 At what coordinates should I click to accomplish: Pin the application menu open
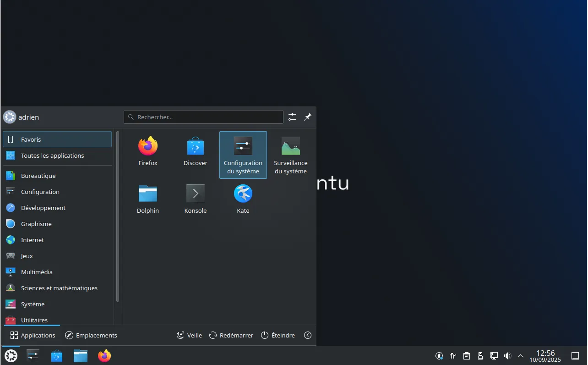308,117
